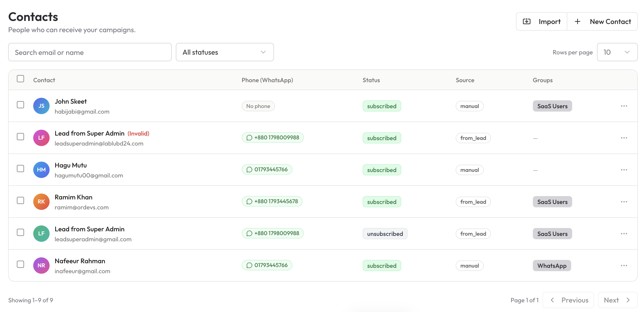Go to the Next page
The width and height of the screenshot is (644, 312).
point(618,300)
